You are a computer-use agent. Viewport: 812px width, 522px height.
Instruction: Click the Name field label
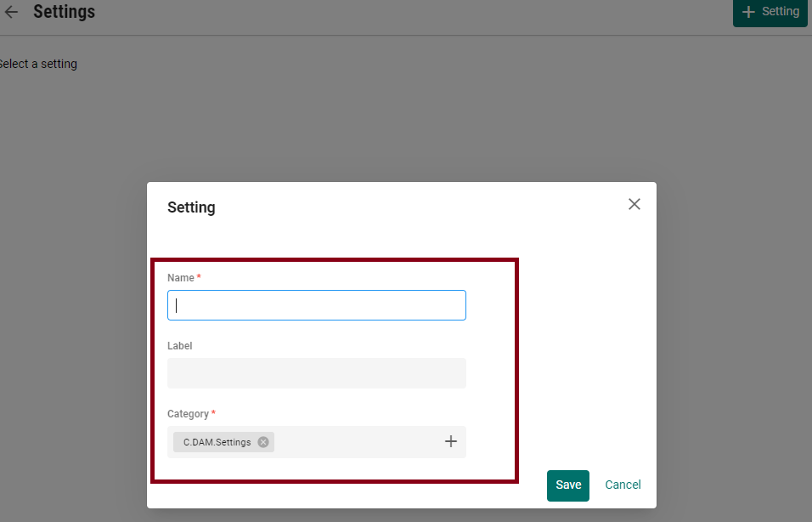coord(181,278)
